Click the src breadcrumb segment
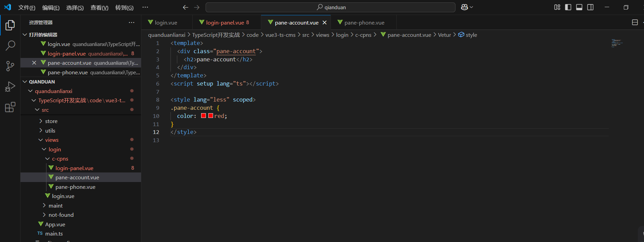 pos(306,35)
